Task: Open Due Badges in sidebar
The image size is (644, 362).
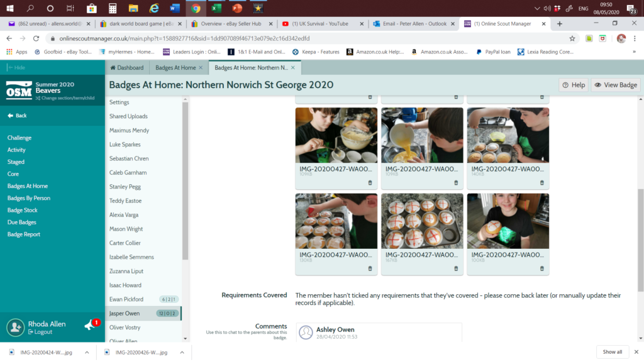Action: point(22,222)
